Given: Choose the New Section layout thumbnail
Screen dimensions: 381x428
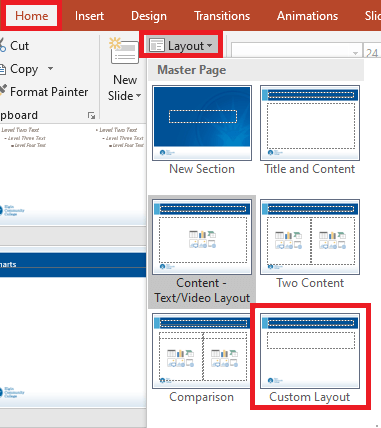Looking at the screenshot, I should [x=202, y=130].
